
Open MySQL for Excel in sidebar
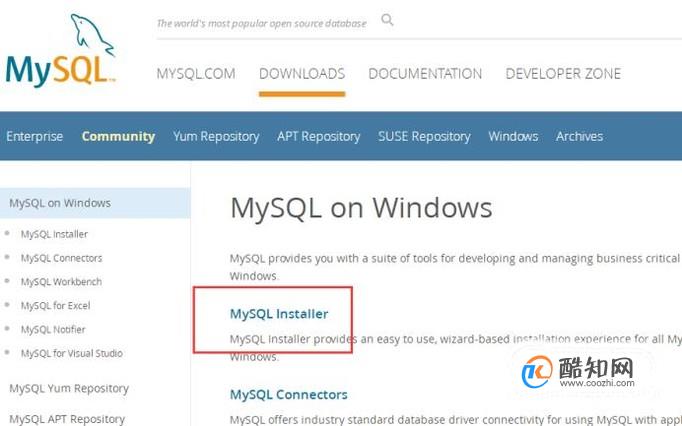(56, 305)
